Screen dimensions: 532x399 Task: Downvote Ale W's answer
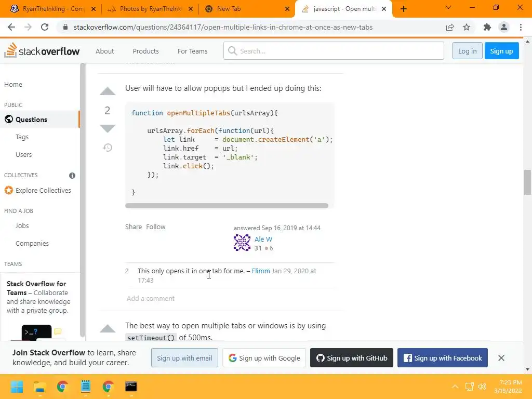(108, 129)
